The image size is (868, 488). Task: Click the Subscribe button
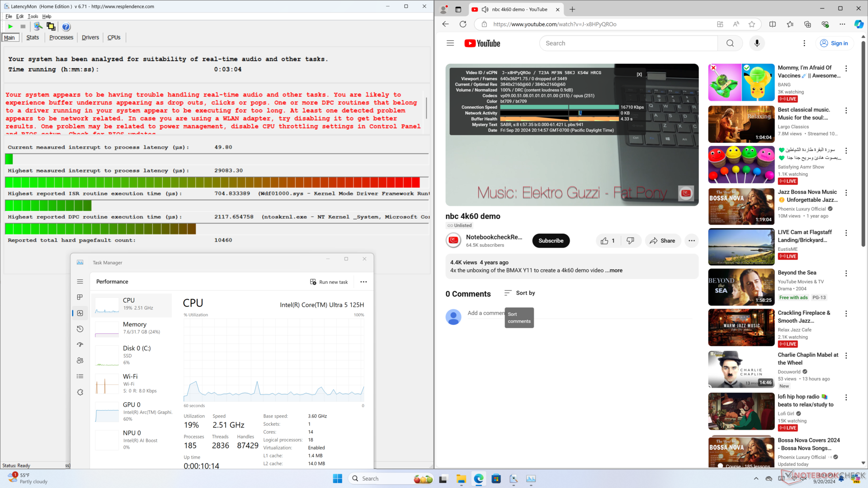(551, 241)
